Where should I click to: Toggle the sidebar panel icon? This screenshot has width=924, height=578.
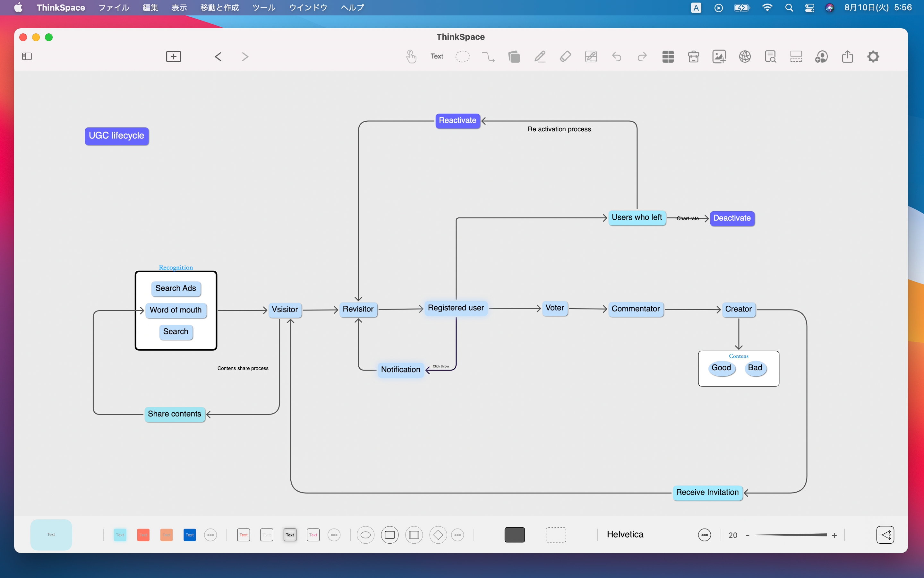[x=27, y=57]
